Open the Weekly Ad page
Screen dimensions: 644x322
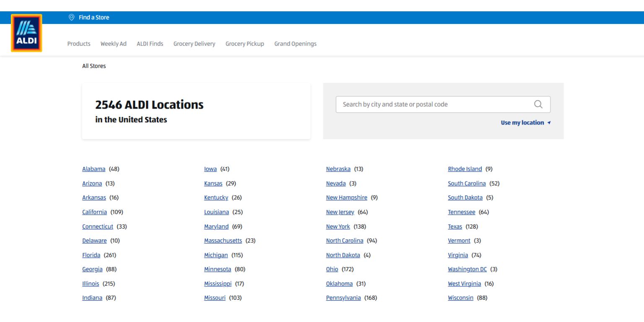[114, 44]
